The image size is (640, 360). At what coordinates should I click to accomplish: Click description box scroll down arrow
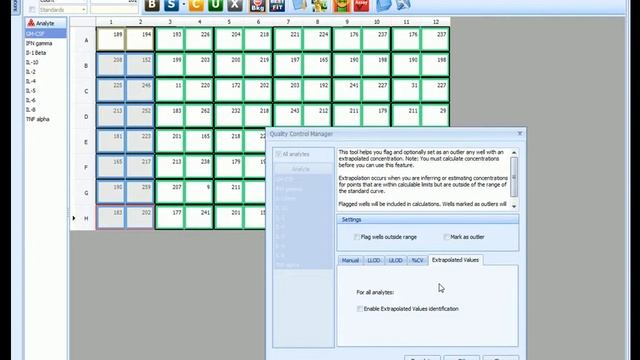tap(514, 206)
